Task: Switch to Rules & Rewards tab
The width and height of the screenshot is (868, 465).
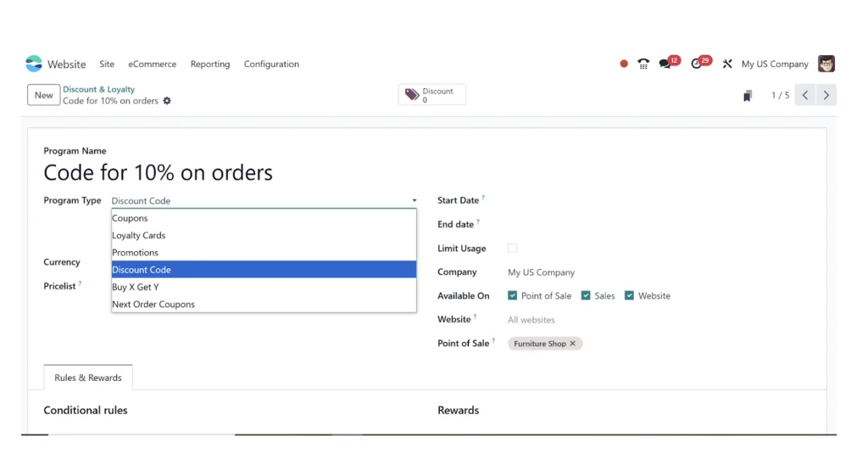Action: (x=88, y=378)
